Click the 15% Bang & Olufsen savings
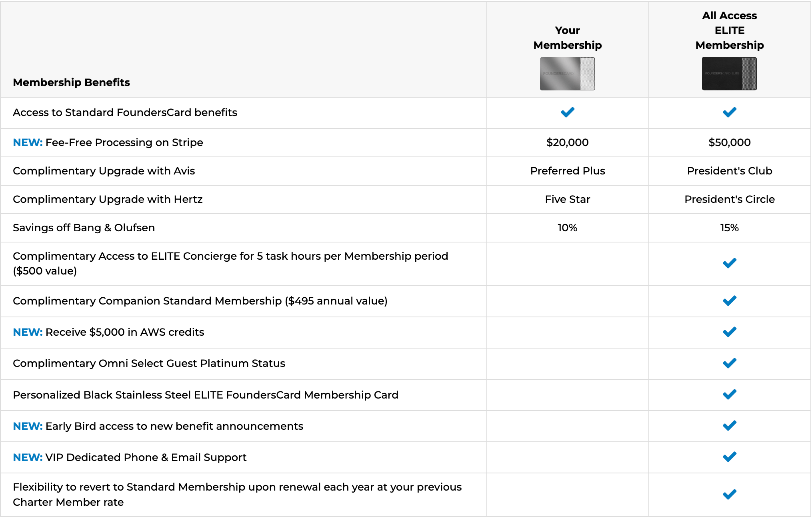Screen dimensions: 812x517 (729, 228)
